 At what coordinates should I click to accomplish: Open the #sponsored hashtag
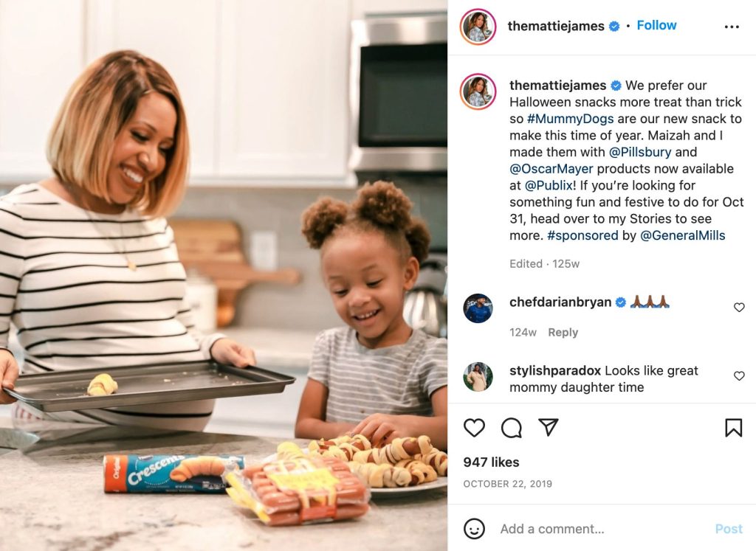pos(583,235)
